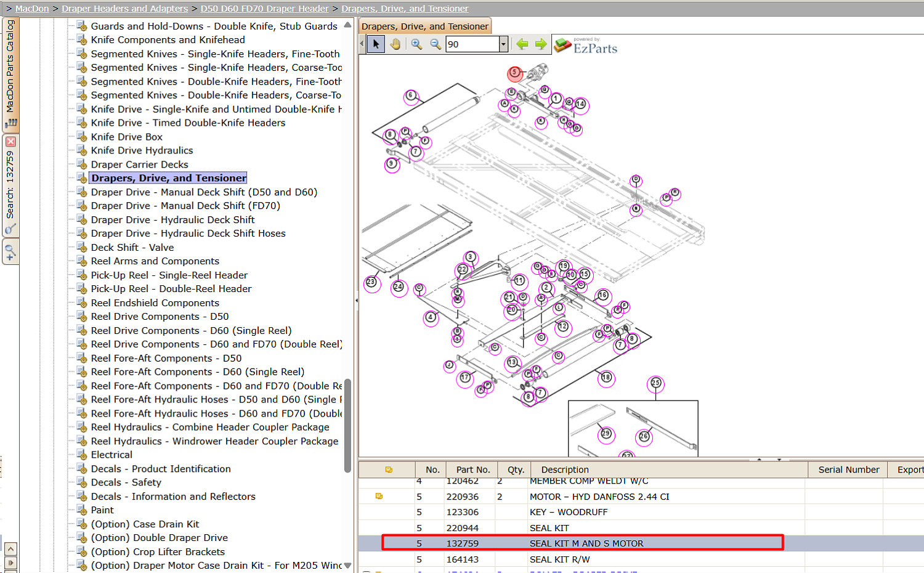Open the Electrical tree item
The image size is (924, 573).
pyautogui.click(x=111, y=455)
